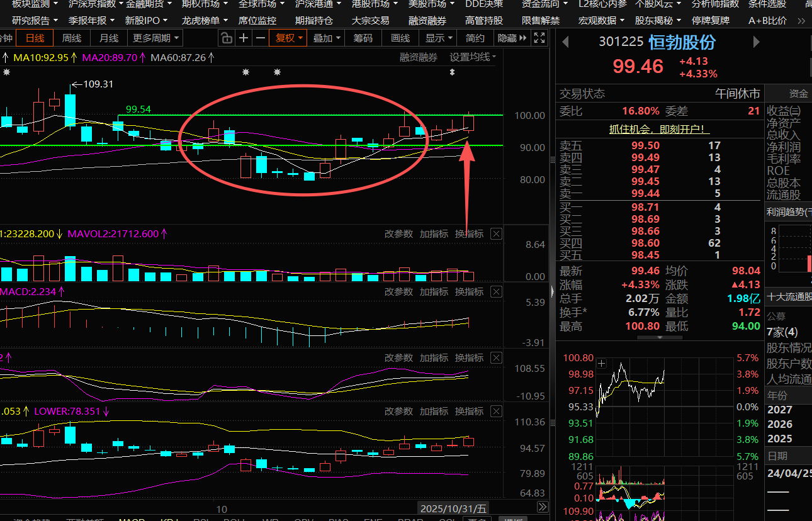Click 抓住机会，即刻开户 link
The image size is (812, 521).
[x=659, y=130]
